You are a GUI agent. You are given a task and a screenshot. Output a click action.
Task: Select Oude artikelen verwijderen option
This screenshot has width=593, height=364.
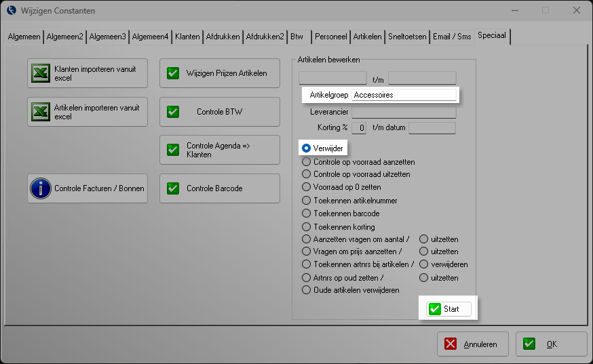click(307, 290)
